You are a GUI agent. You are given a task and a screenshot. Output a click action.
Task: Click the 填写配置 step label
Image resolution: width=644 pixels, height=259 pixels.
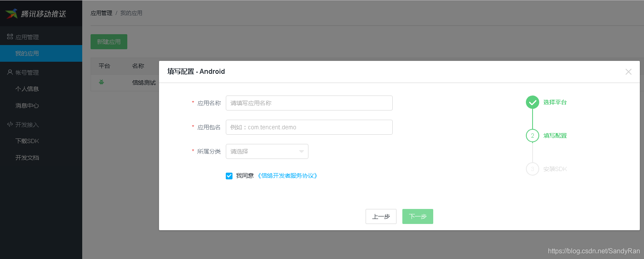tap(555, 136)
